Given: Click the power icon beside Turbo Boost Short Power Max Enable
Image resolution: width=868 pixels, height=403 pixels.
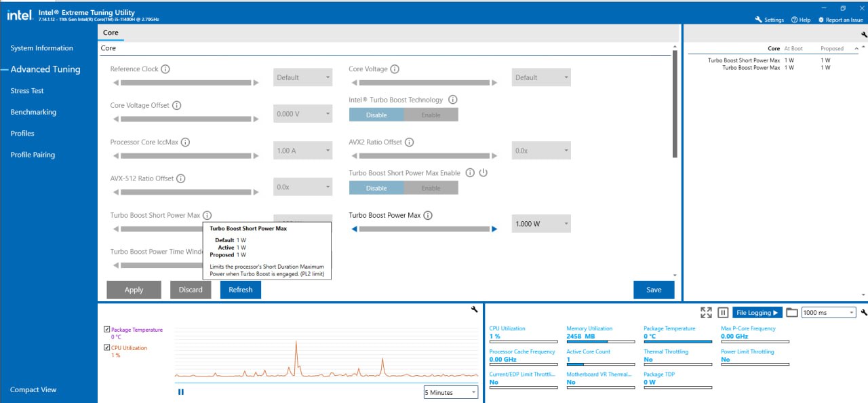Looking at the screenshot, I should [x=483, y=173].
